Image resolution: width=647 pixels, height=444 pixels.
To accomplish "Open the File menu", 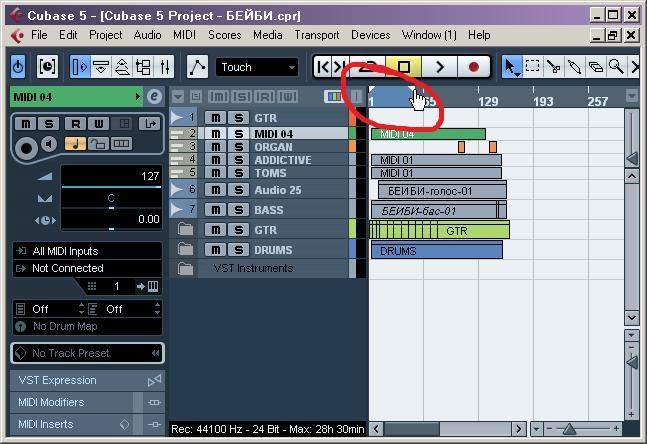I will 39,35.
